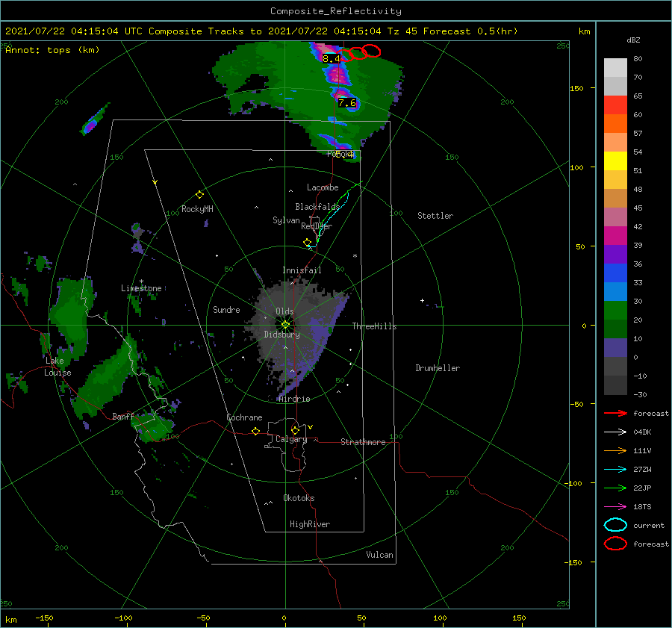Viewport: 672px width, 628px height.
Task: Click the Banff town label
Action: (123, 416)
